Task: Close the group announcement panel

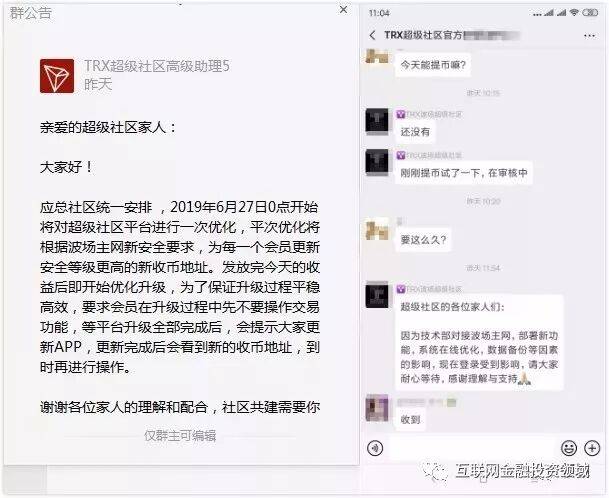Action: (343, 10)
